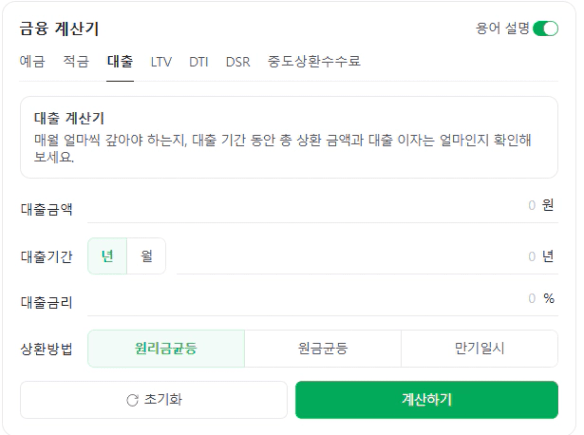The image size is (584, 435).
Task: Click the 대출 계산기 description box
Action: [289, 137]
